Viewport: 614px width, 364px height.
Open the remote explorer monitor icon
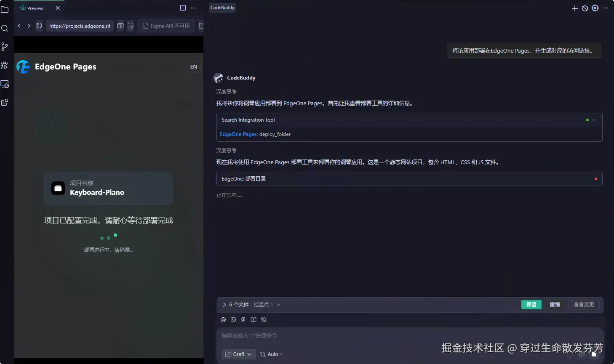click(5, 84)
